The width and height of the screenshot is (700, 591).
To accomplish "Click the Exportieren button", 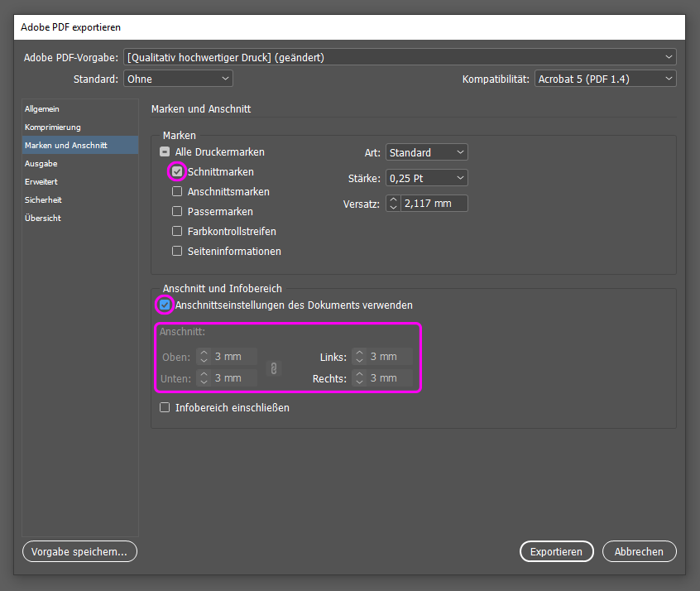I will point(556,551).
